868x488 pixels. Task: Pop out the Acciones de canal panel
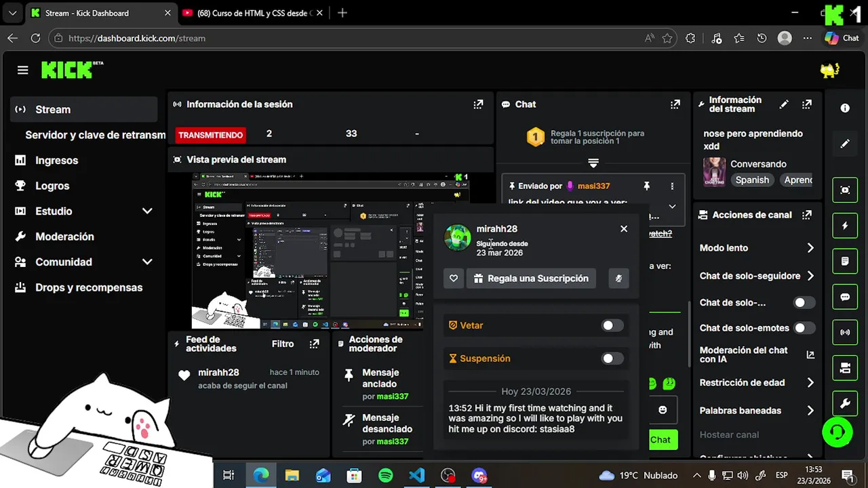coord(806,215)
